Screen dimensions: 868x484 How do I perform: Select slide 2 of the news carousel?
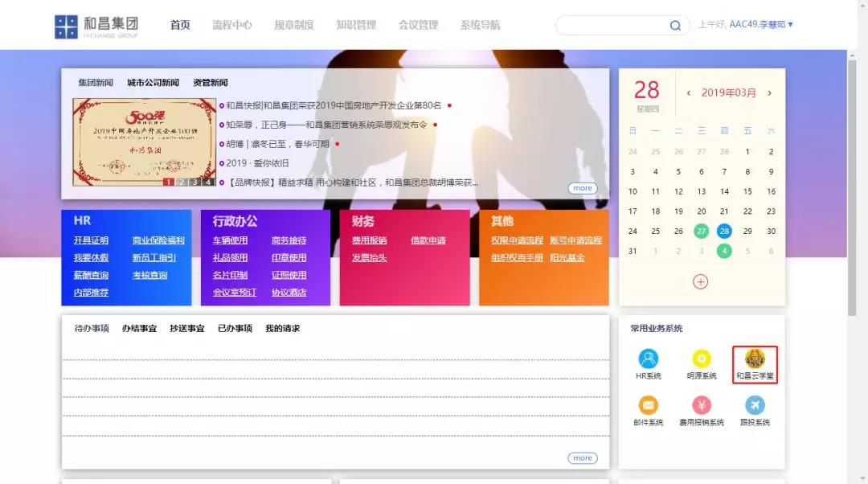[x=182, y=182]
